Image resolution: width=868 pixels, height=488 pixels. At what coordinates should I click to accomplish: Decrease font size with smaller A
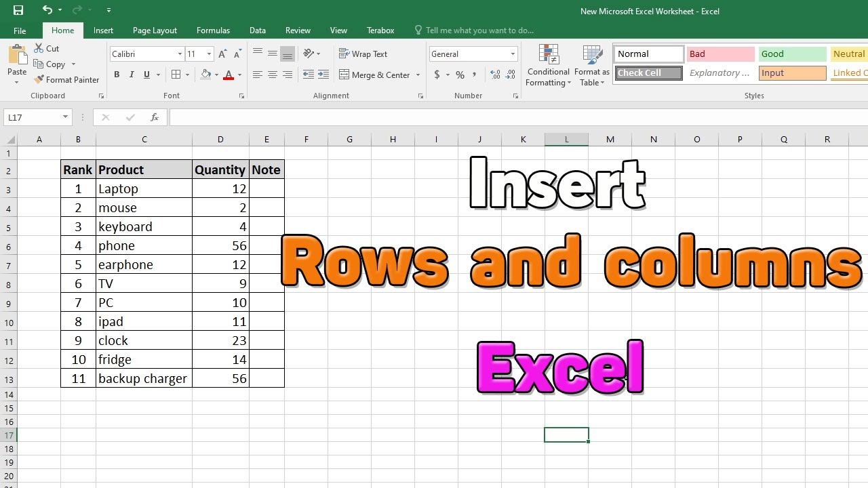tap(237, 54)
